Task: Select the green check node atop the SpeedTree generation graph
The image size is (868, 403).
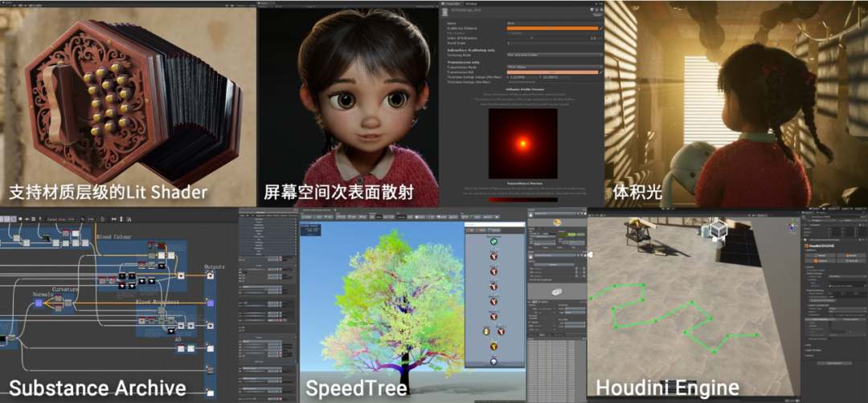Action: (x=493, y=242)
